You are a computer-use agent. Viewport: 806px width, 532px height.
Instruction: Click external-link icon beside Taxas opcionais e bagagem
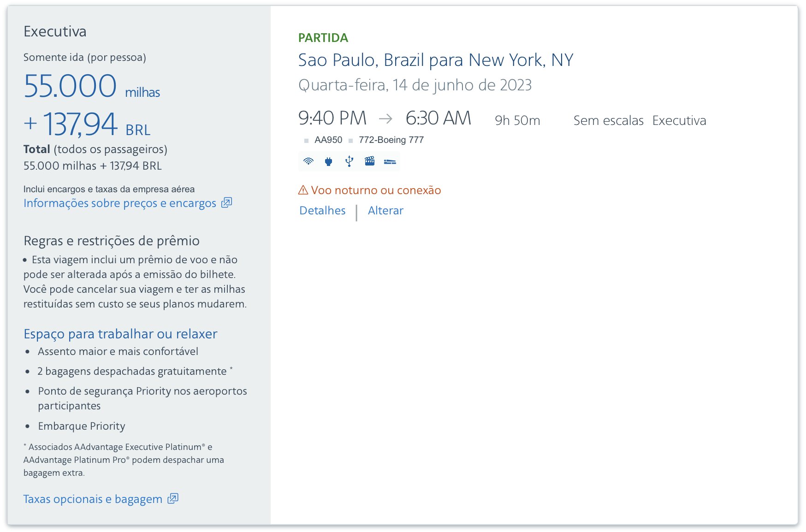(173, 498)
